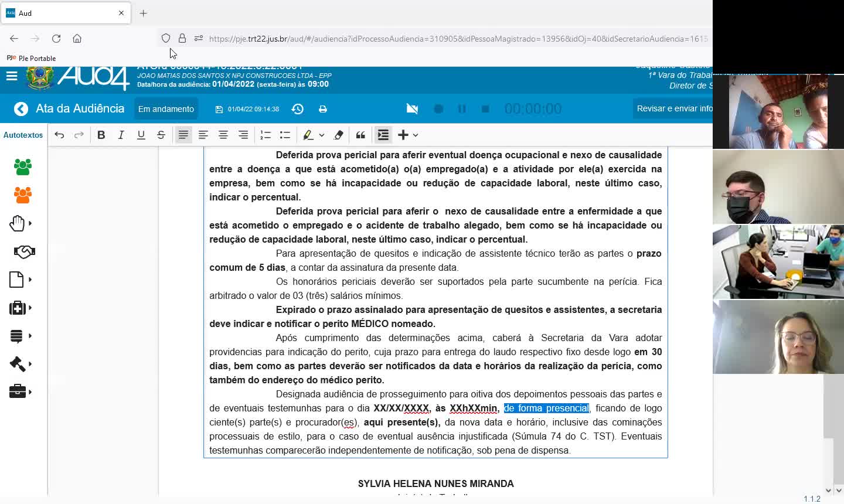
Task: Insert a block quote
Action: (x=361, y=135)
